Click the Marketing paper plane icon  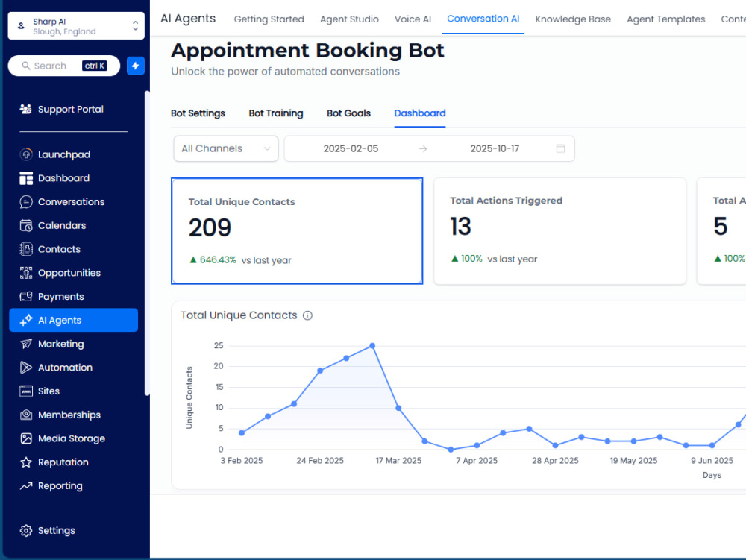point(26,344)
